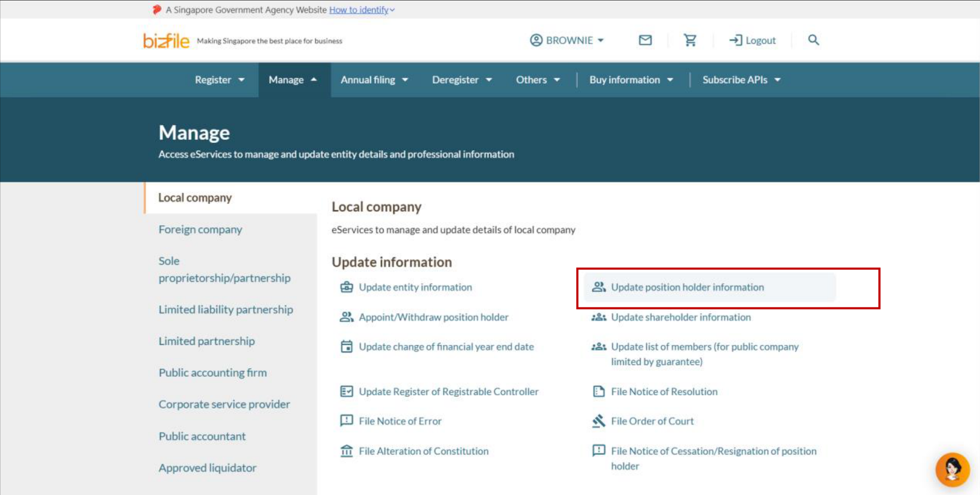Screen dimensions: 980x495
Task: Click the BROWNIE user profile icon
Action: pos(536,40)
